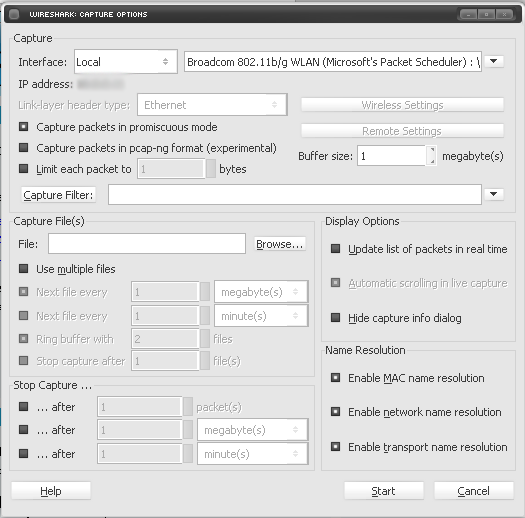
Task: Check Hide capture info dialog
Action: 335,317
